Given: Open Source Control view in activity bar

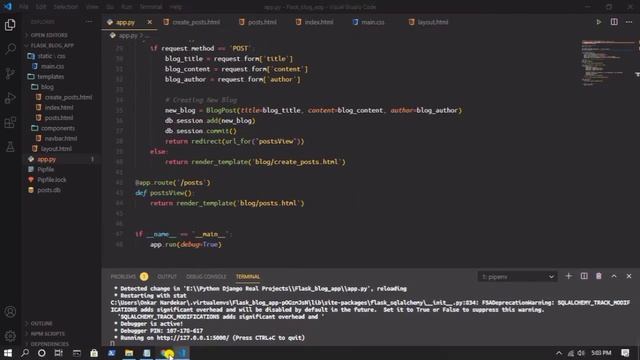Looking at the screenshot, I should click(x=10, y=73).
